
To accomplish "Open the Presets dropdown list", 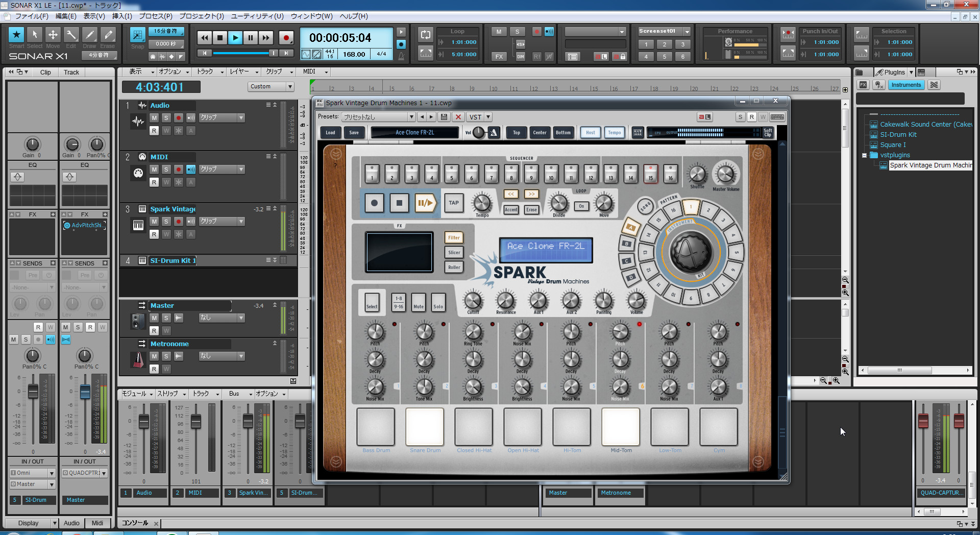I will coord(411,117).
